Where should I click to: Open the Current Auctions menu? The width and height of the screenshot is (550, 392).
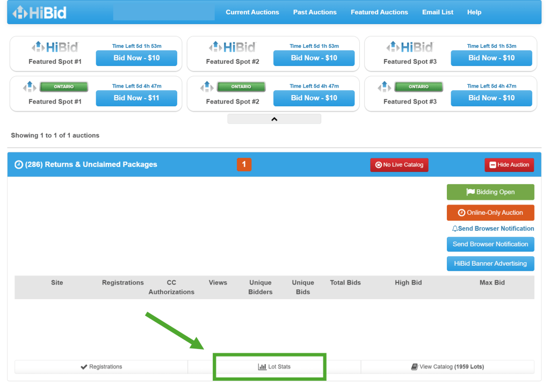pos(252,12)
